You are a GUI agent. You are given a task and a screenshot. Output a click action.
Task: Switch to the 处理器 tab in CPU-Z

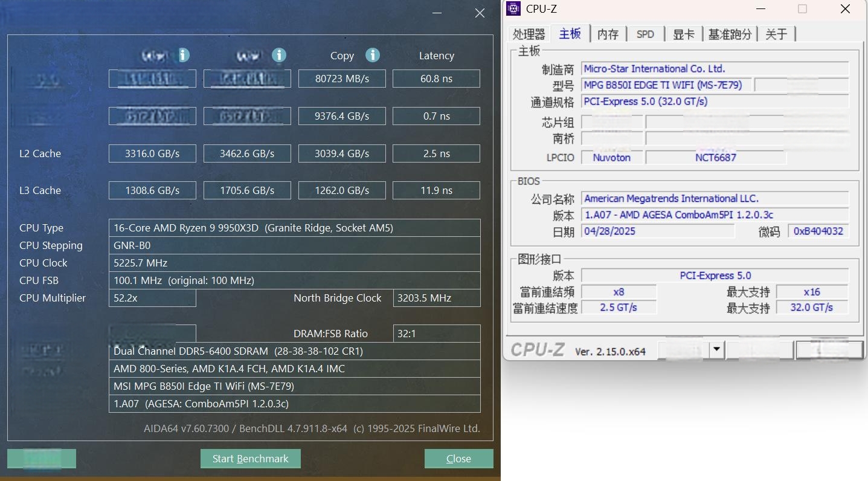[529, 34]
